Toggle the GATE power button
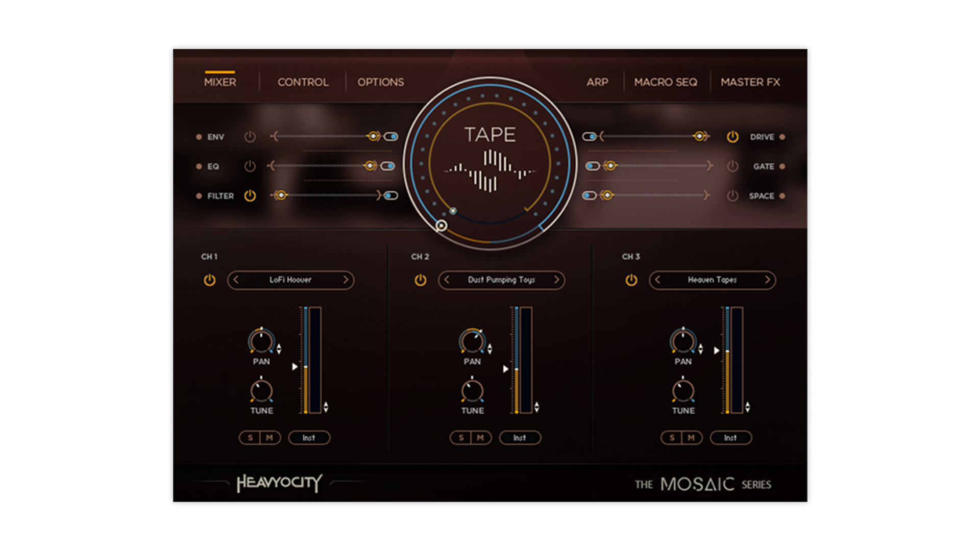Screen dimensions: 980x551 pyautogui.click(x=732, y=166)
